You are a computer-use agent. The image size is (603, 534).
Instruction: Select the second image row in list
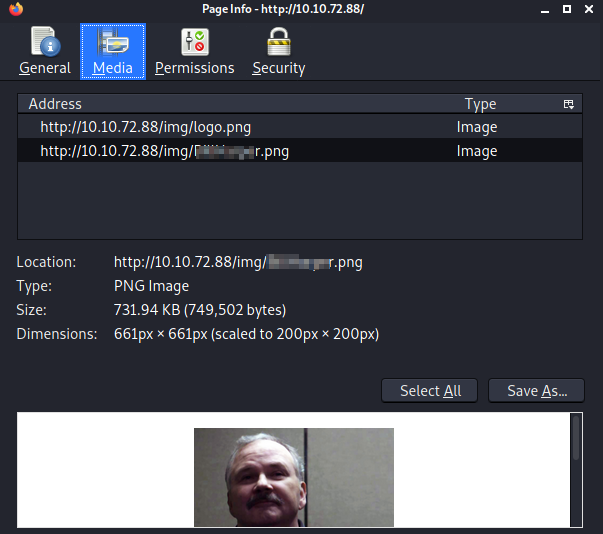[x=165, y=151]
